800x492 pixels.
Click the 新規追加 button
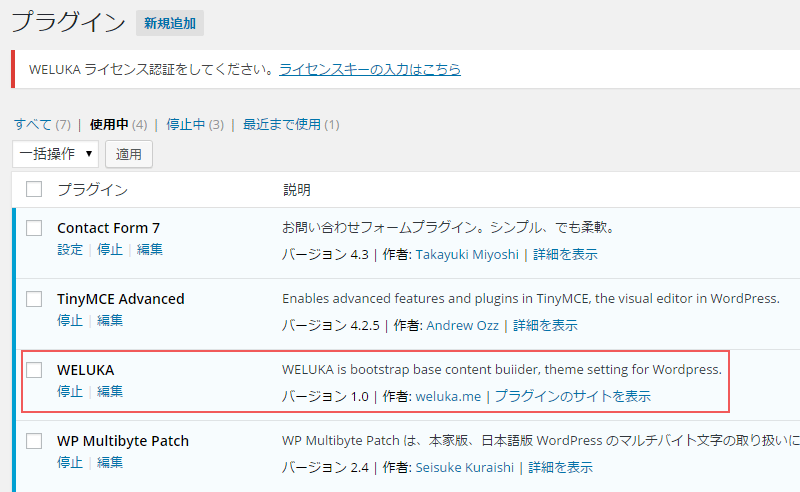coord(170,23)
